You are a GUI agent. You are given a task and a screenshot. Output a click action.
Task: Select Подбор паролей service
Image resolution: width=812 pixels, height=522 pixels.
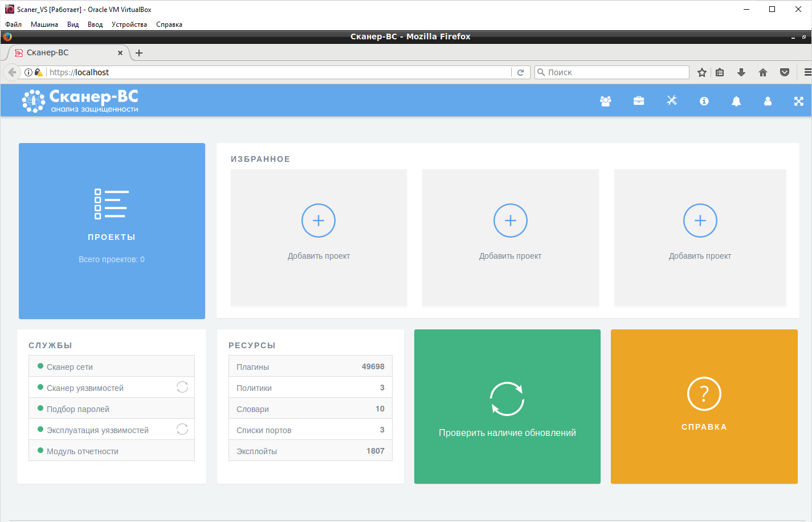(112, 409)
